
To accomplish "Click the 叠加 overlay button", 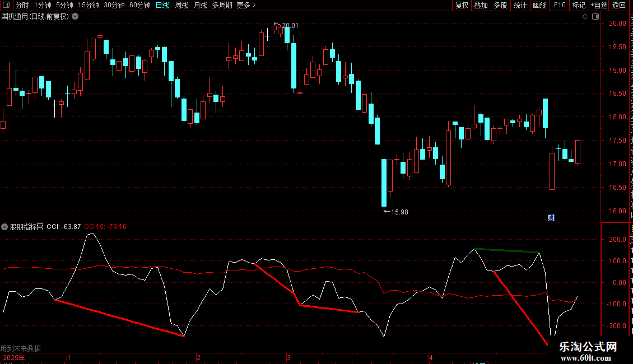I will point(481,5).
